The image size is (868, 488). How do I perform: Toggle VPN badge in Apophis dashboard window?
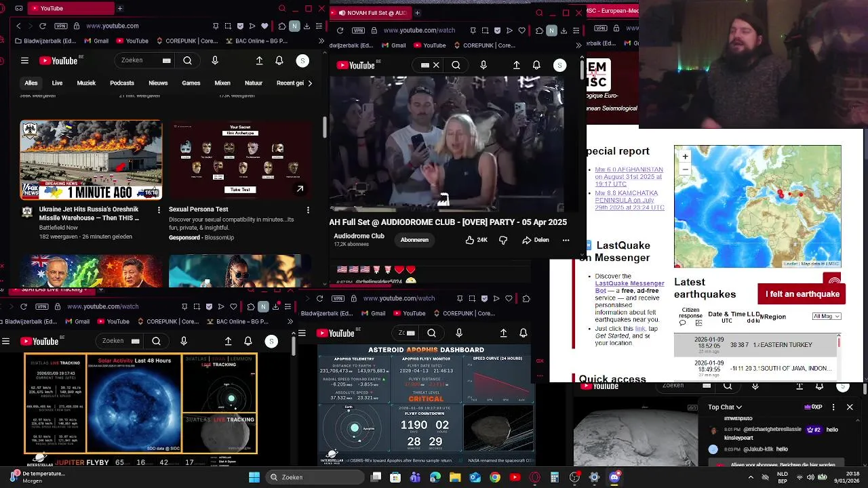[338, 298]
